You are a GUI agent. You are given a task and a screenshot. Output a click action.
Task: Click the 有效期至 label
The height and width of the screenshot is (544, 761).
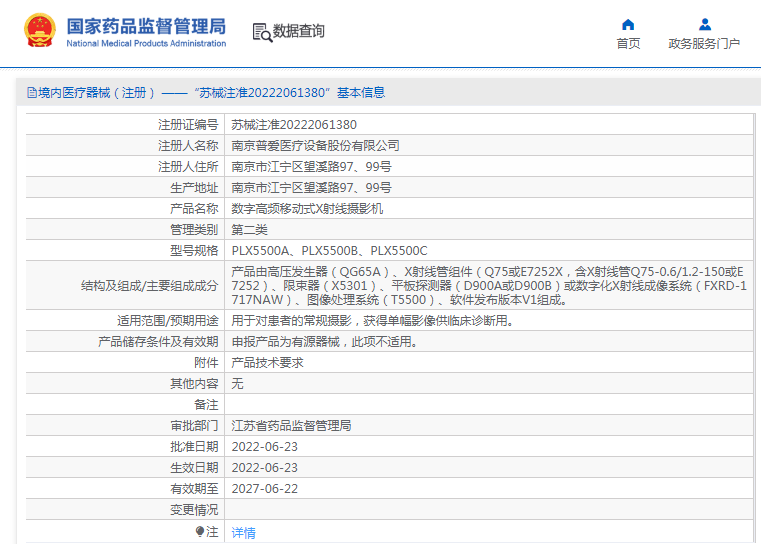tap(194, 489)
